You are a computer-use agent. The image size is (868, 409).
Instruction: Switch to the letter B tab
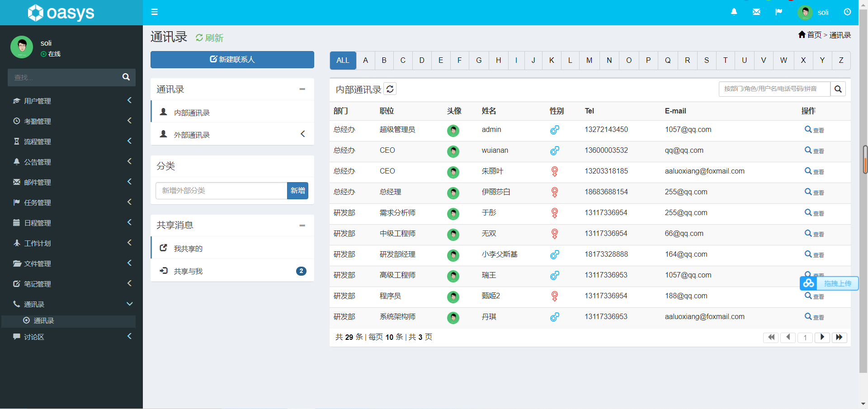(384, 60)
